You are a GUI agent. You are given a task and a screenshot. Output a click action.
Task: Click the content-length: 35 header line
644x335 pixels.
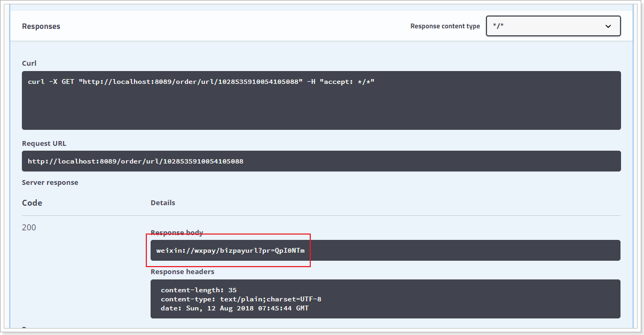(x=199, y=290)
